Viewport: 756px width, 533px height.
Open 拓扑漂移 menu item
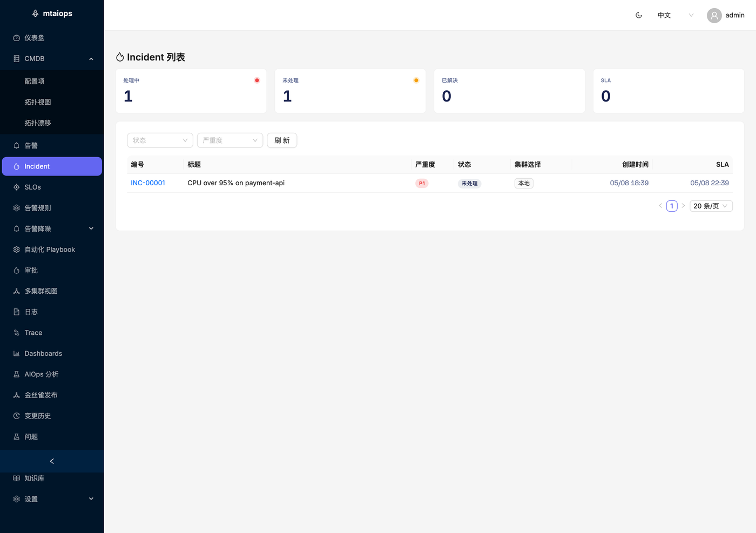[x=52, y=123]
